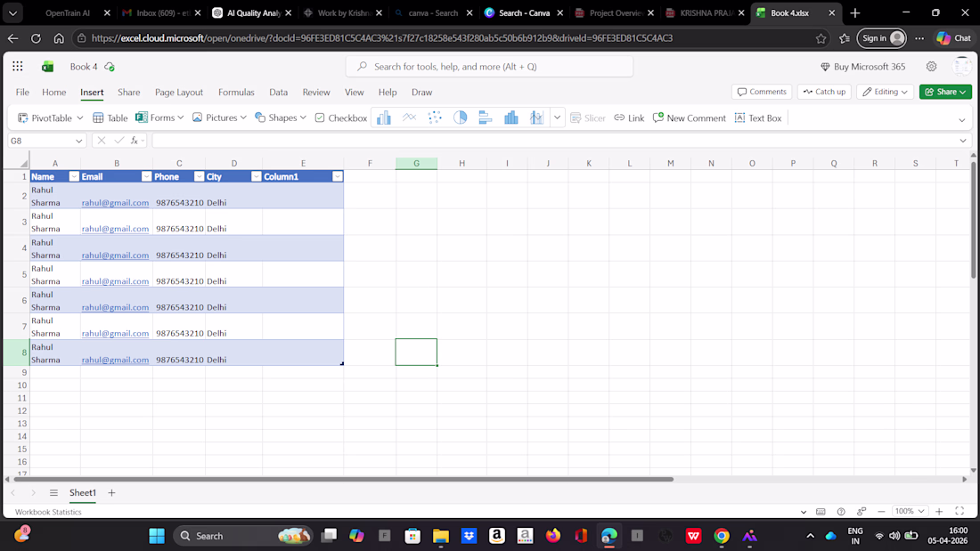The image size is (980, 551).
Task: Switch to the Home ribbon tab
Action: coord(53,92)
